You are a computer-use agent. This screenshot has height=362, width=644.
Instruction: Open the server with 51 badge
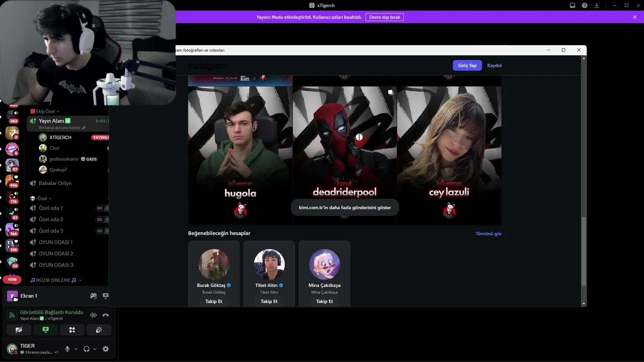coord(12,213)
